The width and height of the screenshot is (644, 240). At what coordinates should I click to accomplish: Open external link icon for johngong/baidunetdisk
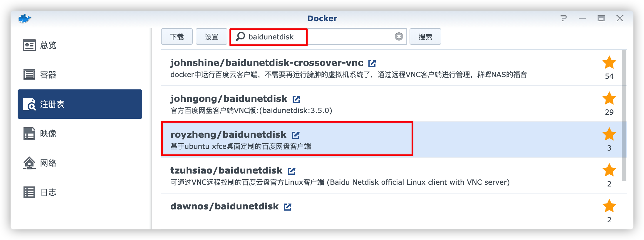click(296, 99)
